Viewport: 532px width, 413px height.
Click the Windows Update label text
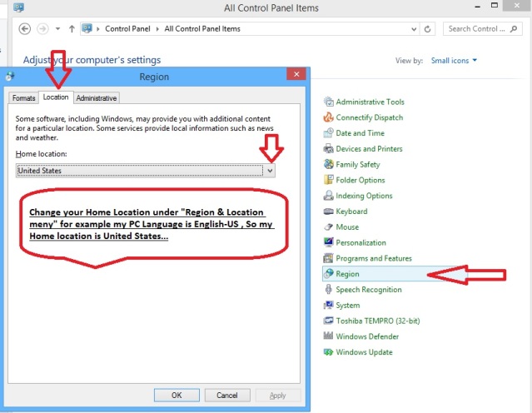point(364,352)
